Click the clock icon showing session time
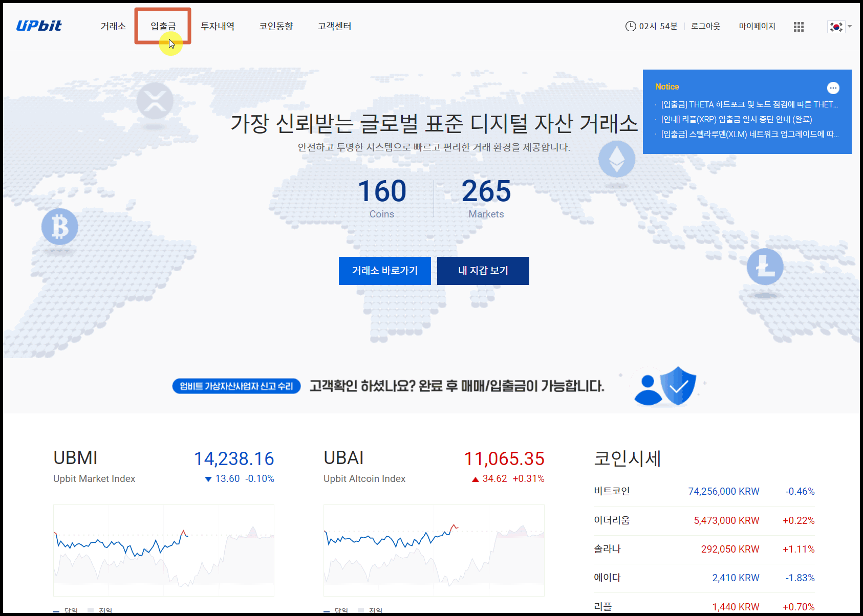The image size is (863, 616). pyautogui.click(x=630, y=26)
